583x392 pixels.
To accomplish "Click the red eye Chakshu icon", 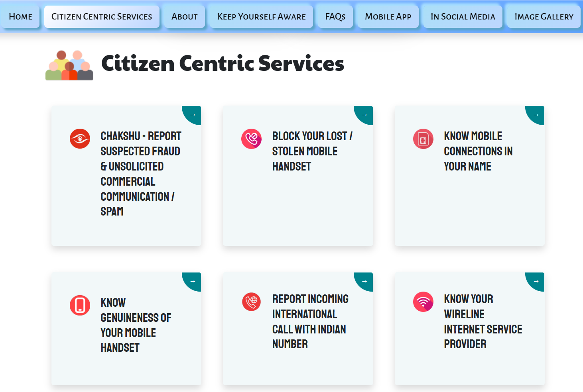I will pos(80,139).
